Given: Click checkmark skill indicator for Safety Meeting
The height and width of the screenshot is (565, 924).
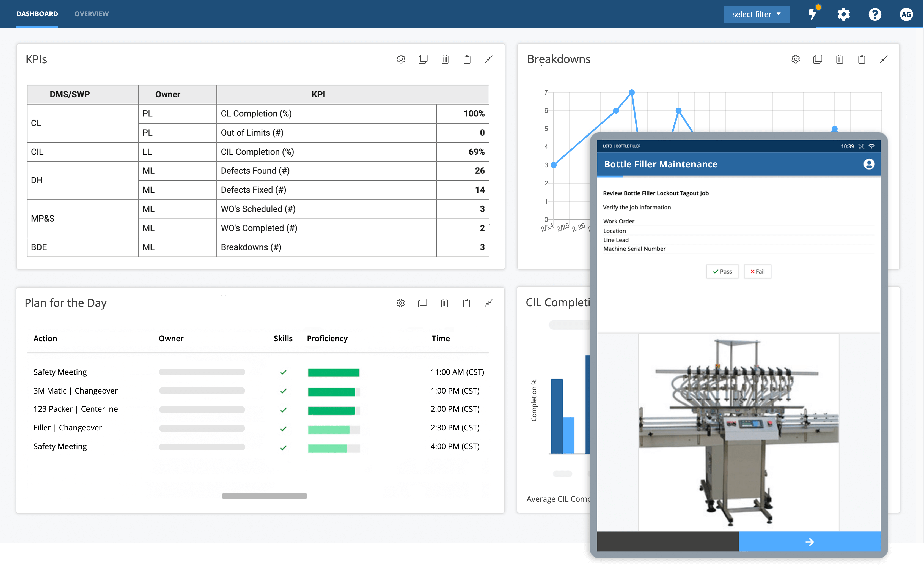Looking at the screenshot, I should 282,371.
